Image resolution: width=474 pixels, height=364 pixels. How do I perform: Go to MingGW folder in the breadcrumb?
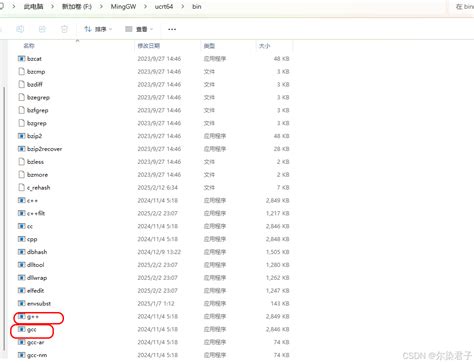(x=123, y=6)
